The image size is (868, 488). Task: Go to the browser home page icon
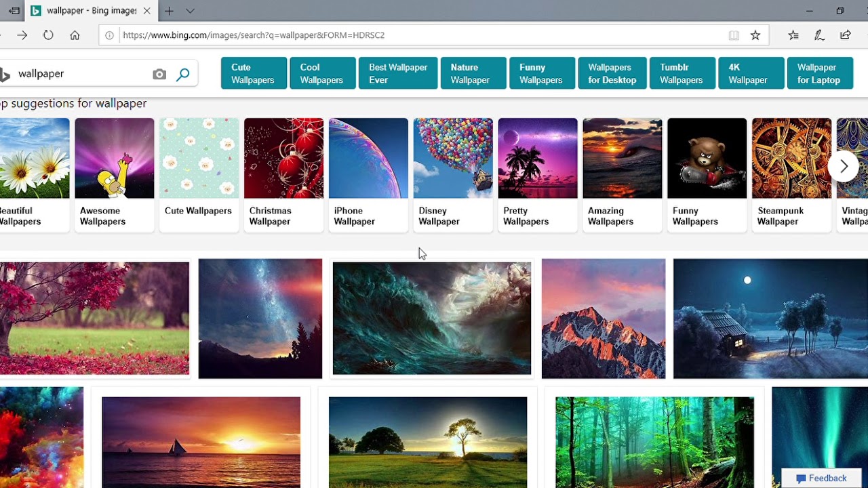point(75,35)
